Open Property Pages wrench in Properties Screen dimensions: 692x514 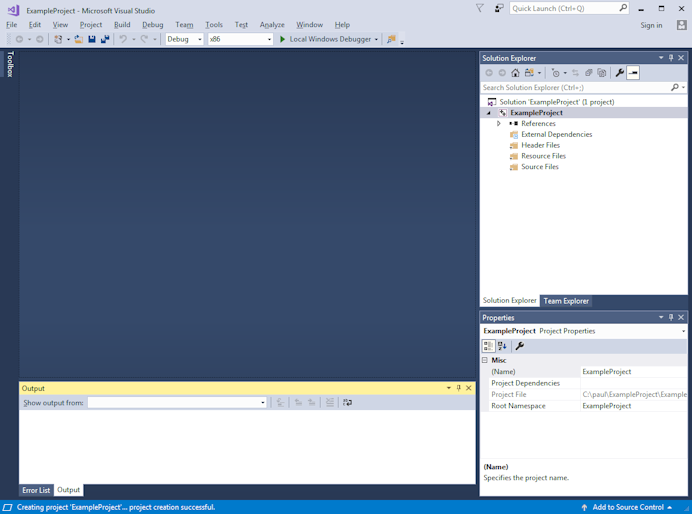[x=520, y=346]
